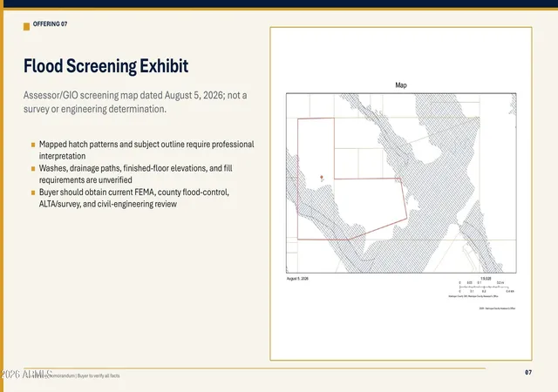Viewport: 558px width, 392px height.
Task: Click the '1:9,028' scale ratio text
Action: [x=486, y=279]
